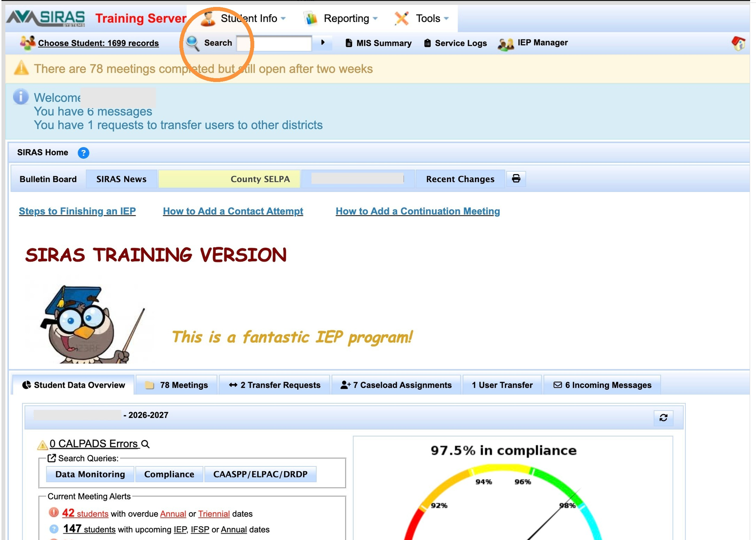The width and height of the screenshot is (756, 540).
Task: Run the CAASPP/ELPAC/DRDP search query
Action: point(260,474)
